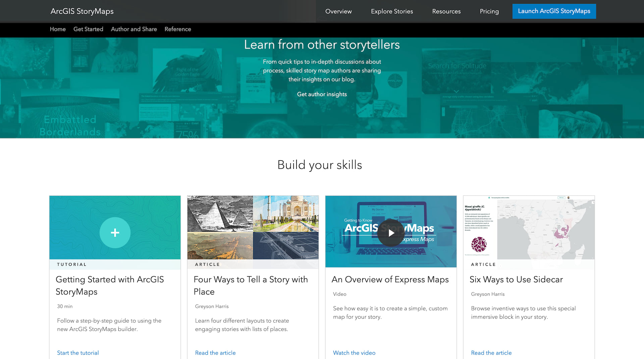View Pricing information

(x=489, y=11)
